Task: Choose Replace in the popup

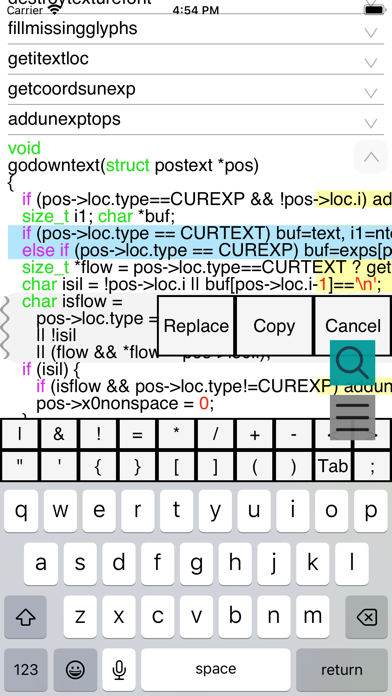Action: coord(196,326)
